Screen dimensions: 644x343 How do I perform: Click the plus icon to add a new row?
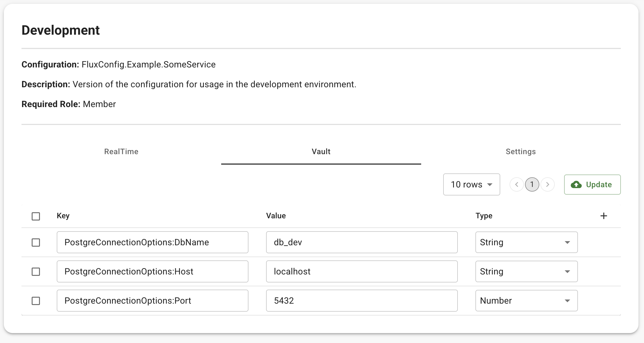point(604,216)
